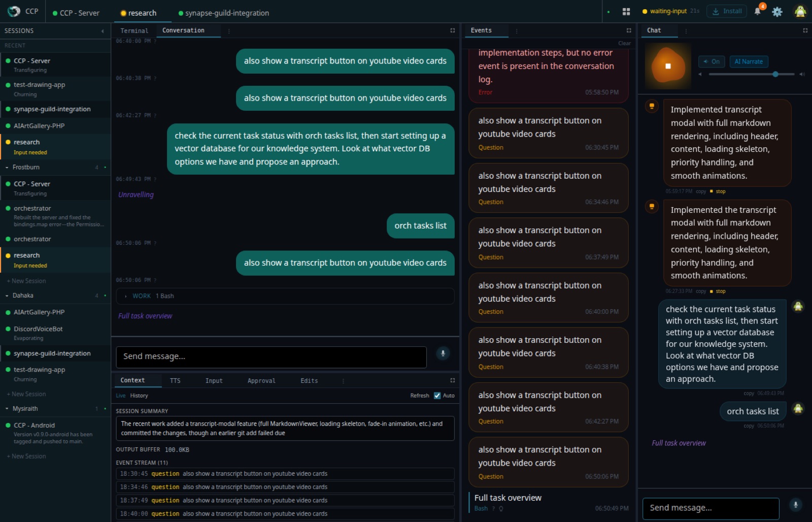Screen dimensions: 812x522
Task: Stop playback on the orange narration orb
Action: 668,66
